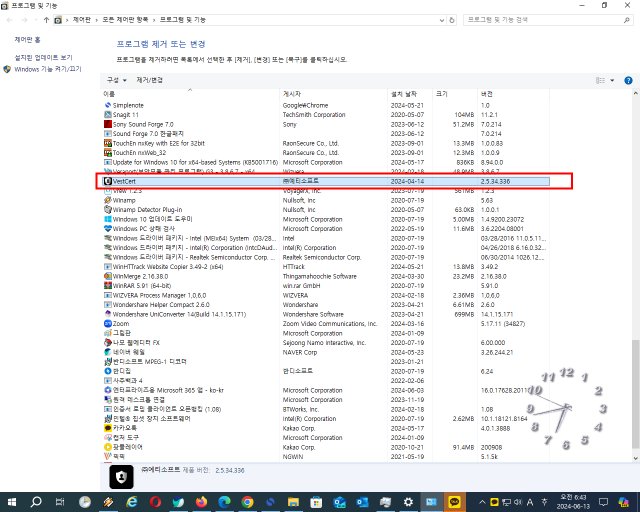Open the 제어판 홈 link
The image size is (640, 512).
coord(27,40)
